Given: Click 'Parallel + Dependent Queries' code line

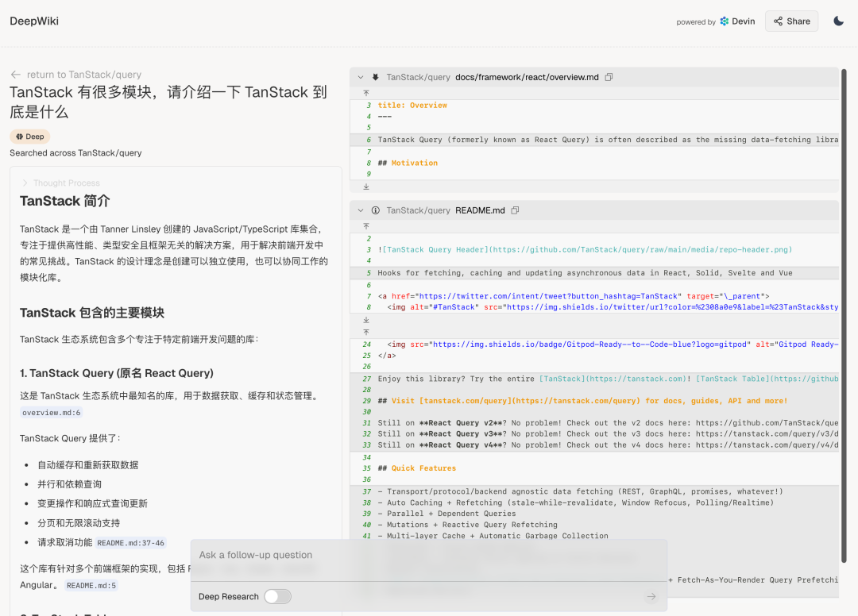Looking at the screenshot, I should click(446, 514).
